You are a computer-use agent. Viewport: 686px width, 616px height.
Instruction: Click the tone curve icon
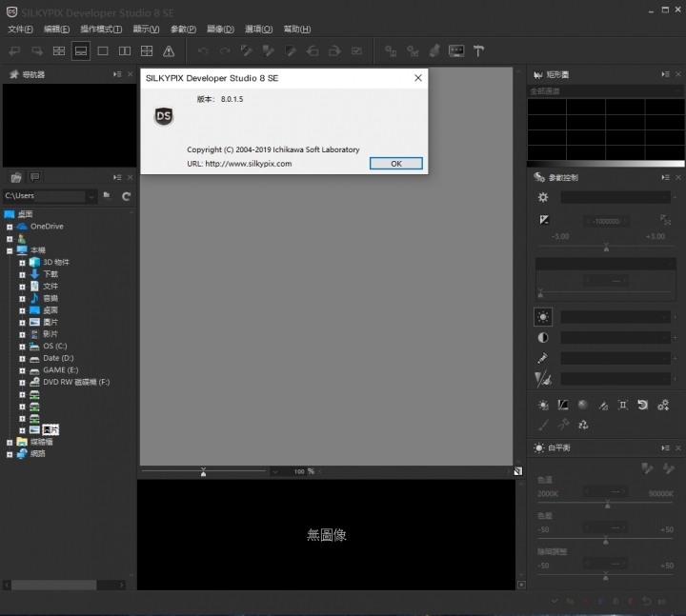click(x=563, y=405)
